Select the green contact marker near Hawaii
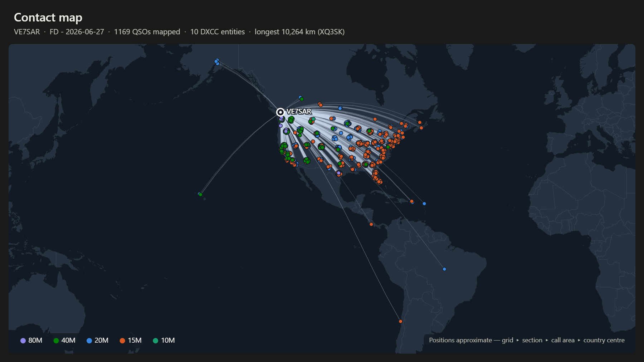644x362 pixels. (200, 195)
